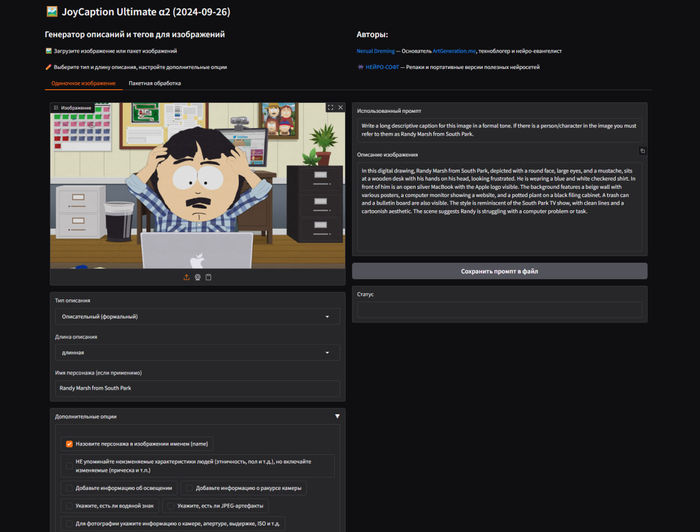Click the webcam capture icon below the image

[197, 277]
